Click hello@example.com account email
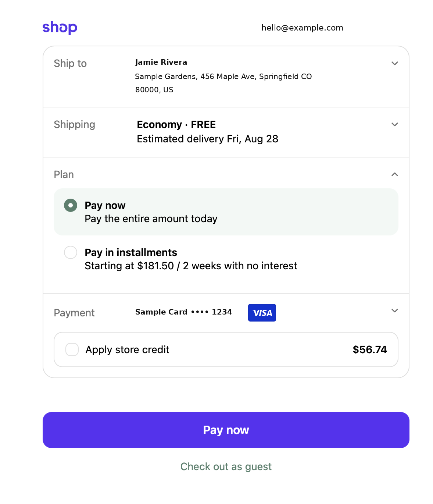The image size is (433, 504). [x=302, y=28]
